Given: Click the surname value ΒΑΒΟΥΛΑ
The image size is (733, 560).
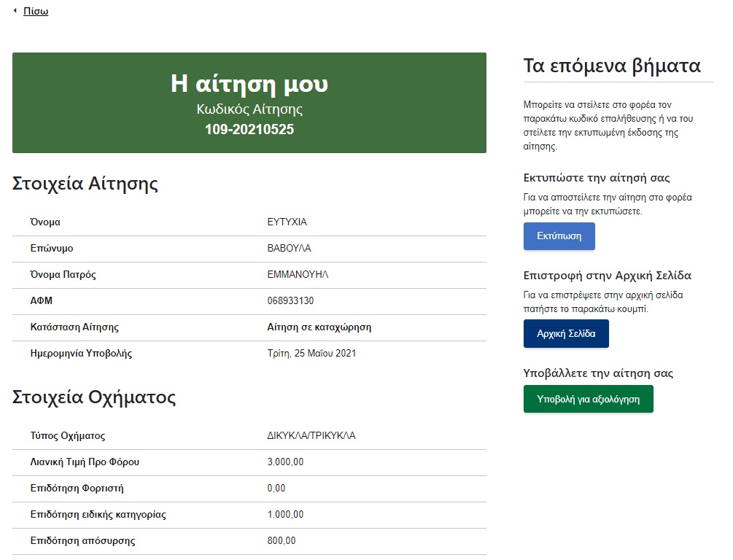Looking at the screenshot, I should [x=290, y=249].
